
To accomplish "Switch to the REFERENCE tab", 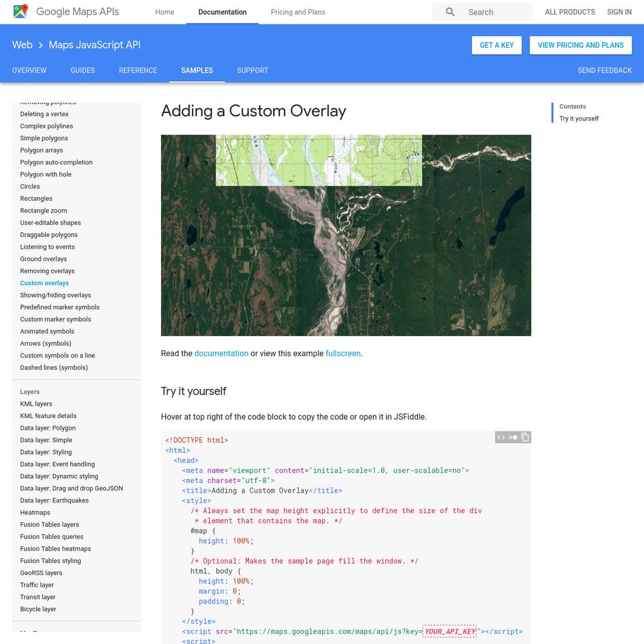I will (138, 70).
